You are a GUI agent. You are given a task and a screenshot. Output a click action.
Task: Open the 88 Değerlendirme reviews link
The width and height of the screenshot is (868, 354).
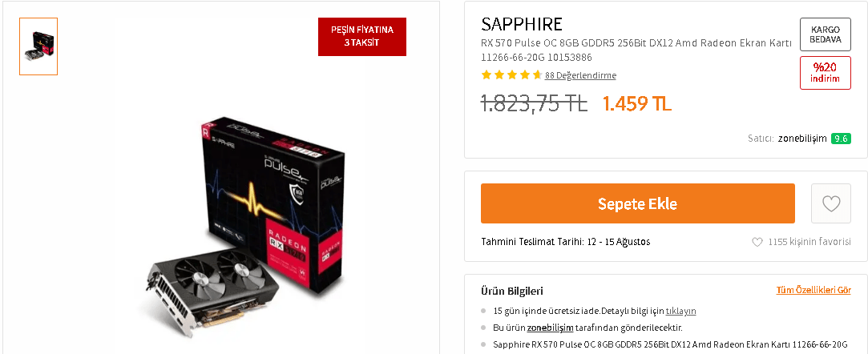[x=580, y=75]
